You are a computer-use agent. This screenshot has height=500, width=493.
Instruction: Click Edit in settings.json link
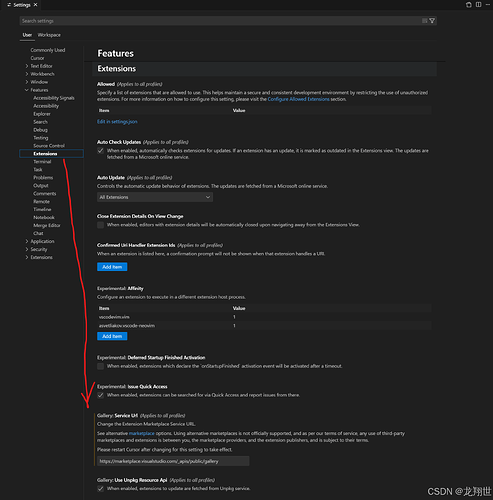click(117, 122)
